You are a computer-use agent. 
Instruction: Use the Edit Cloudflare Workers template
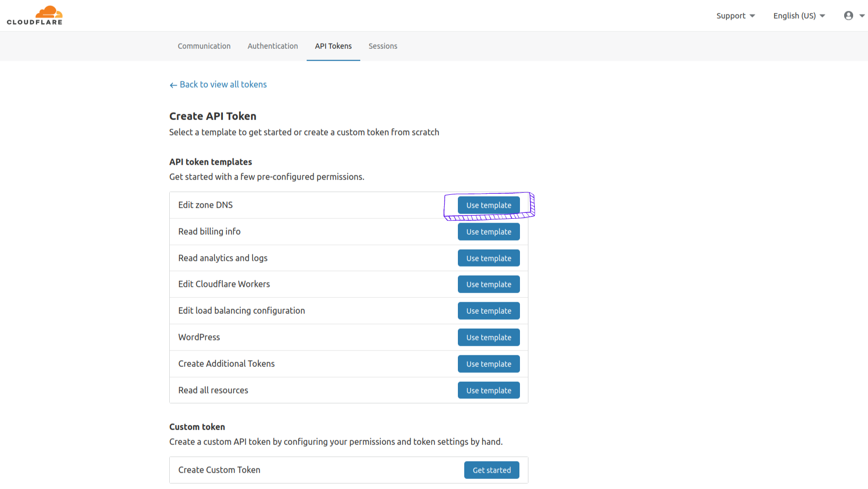tap(488, 284)
